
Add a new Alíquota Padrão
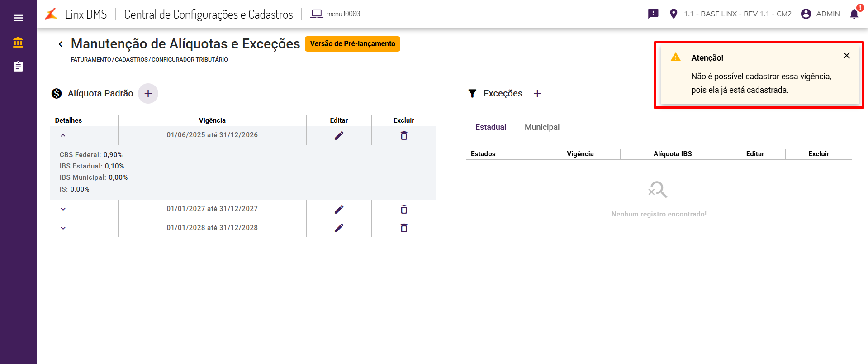(x=148, y=94)
